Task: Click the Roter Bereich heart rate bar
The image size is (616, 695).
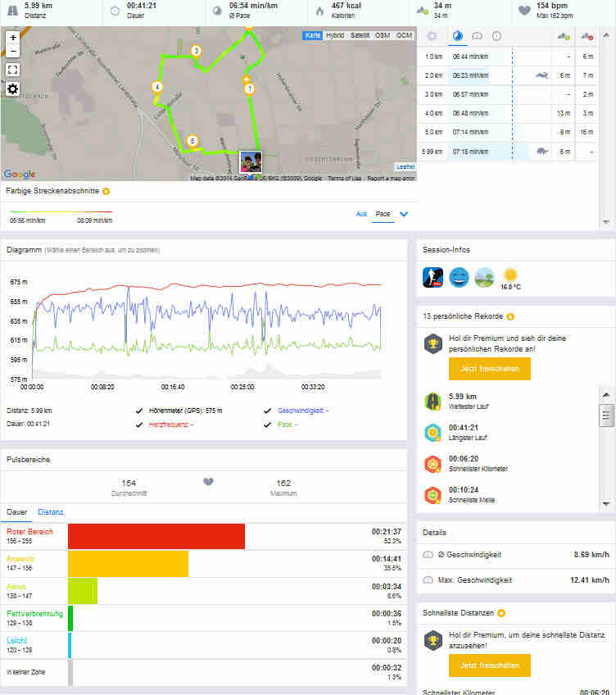Action: tap(156, 537)
